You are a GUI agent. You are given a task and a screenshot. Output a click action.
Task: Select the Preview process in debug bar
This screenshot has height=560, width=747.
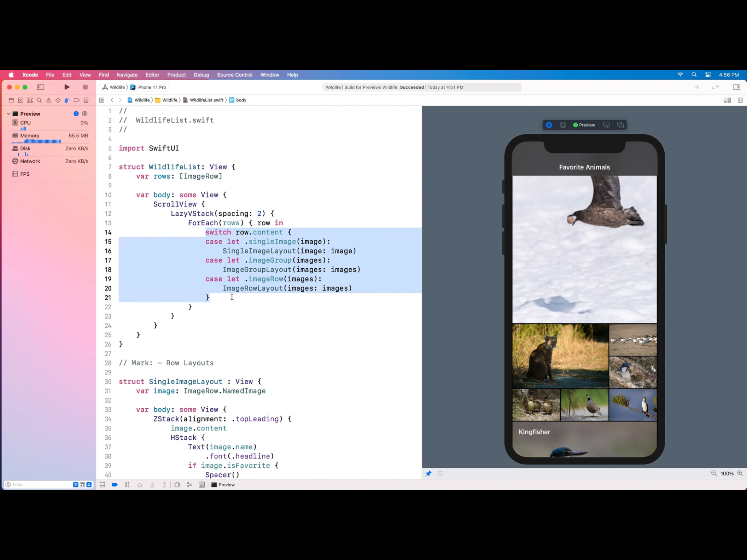223,485
